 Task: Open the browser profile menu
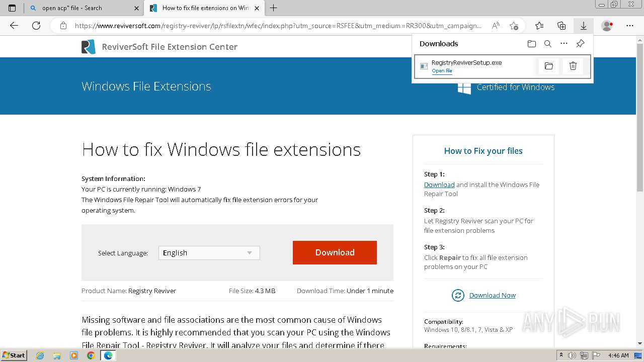tap(607, 26)
